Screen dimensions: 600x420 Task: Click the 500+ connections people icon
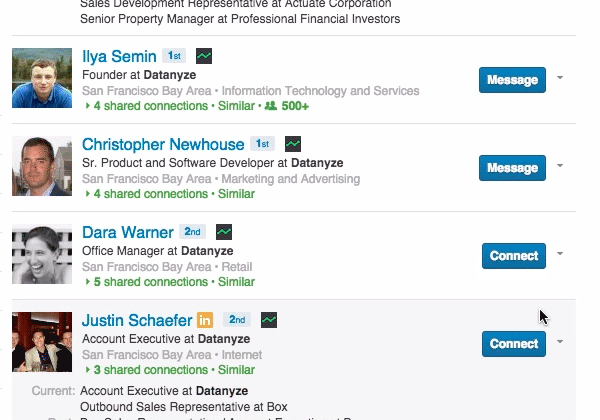pyautogui.click(x=271, y=106)
